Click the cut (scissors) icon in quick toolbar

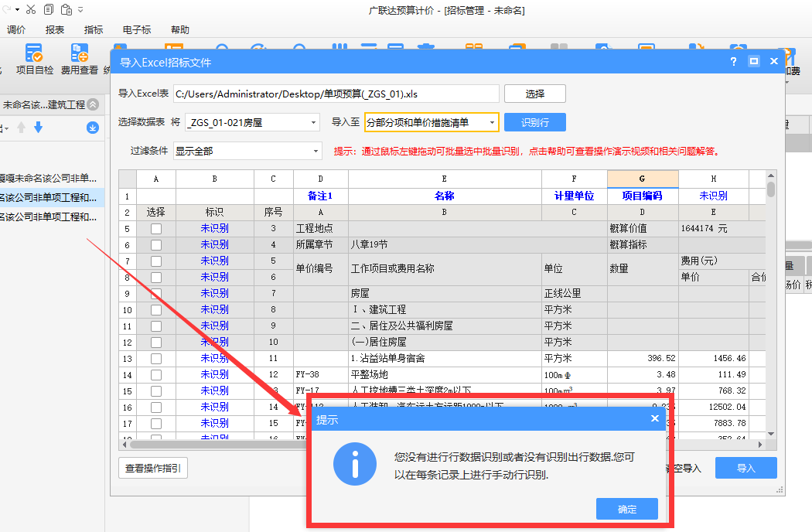(x=31, y=9)
